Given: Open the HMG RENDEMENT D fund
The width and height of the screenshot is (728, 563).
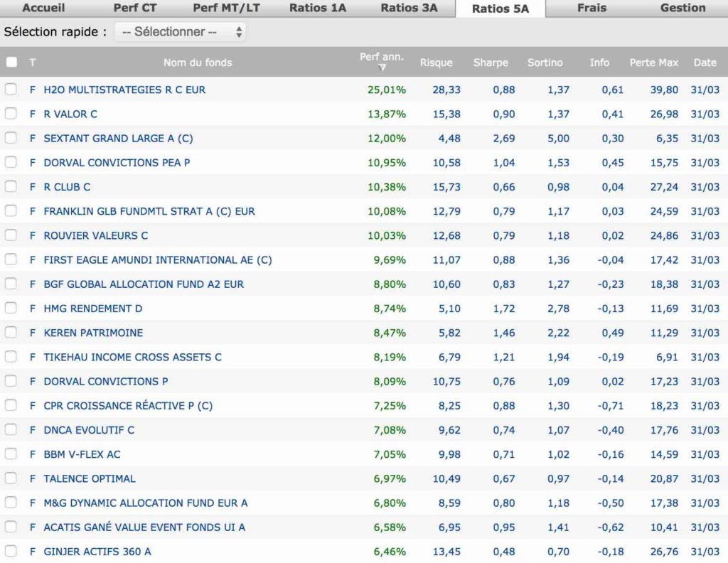Looking at the screenshot, I should coord(93,309).
